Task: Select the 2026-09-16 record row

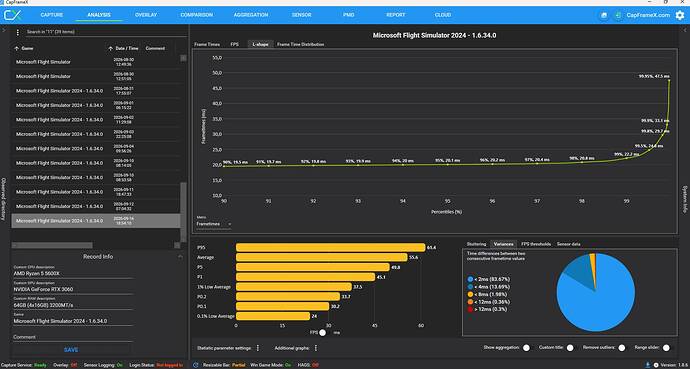Action: coord(96,221)
